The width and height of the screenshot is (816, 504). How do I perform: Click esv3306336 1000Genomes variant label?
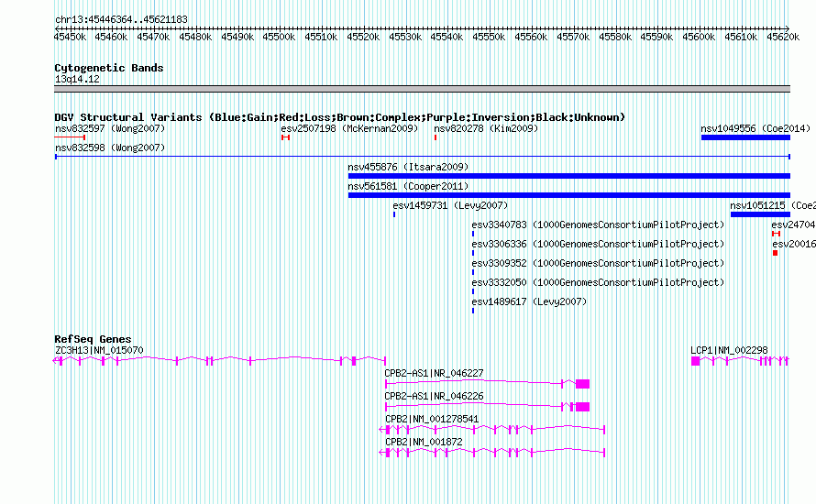tap(598, 244)
